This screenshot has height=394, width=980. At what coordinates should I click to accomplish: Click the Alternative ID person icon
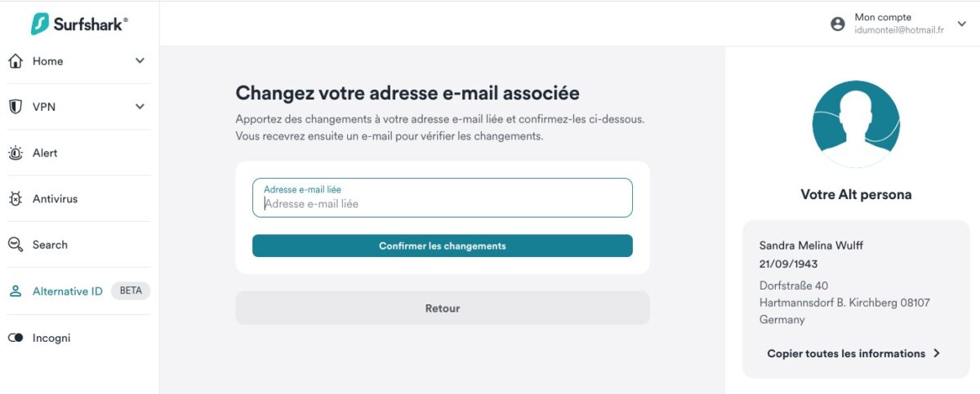15,291
